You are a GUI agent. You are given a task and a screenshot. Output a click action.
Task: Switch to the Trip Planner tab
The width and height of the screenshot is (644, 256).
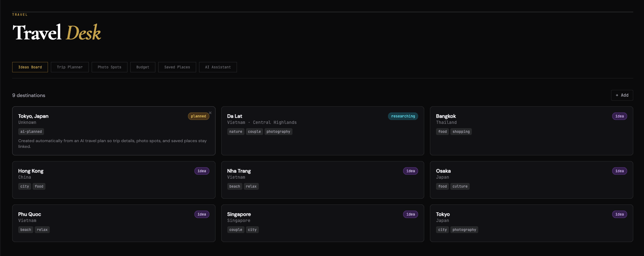coord(70,67)
